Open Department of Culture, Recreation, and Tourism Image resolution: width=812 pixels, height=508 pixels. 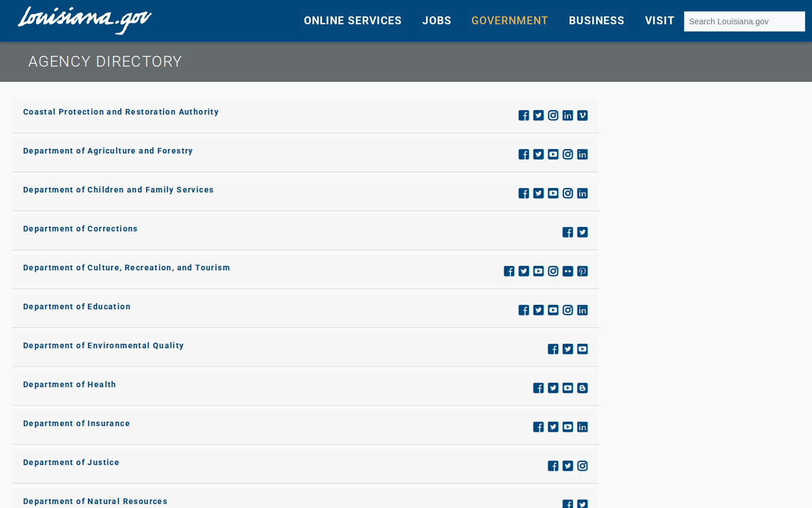tap(126, 268)
